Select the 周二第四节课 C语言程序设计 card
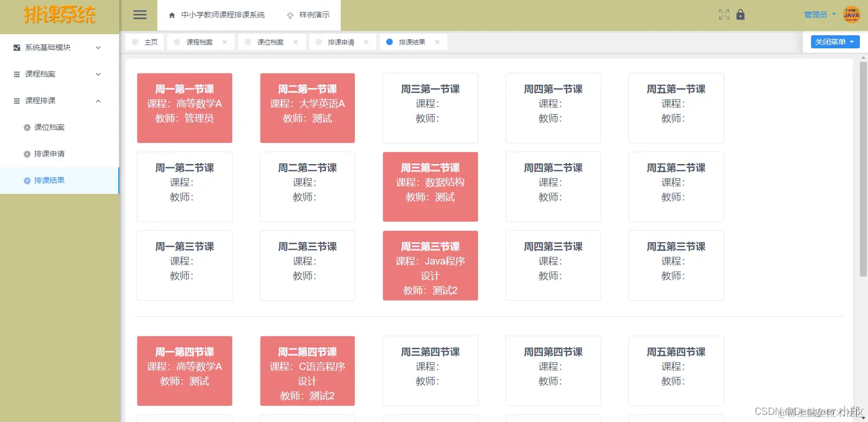Viewport: 868px width, 422px height. tap(308, 371)
